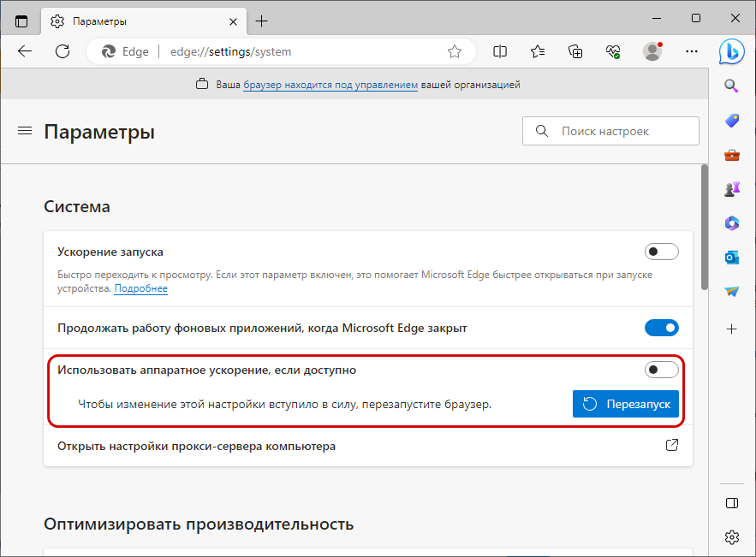Add this page to favorites star
This screenshot has height=557, width=756.
tap(454, 51)
